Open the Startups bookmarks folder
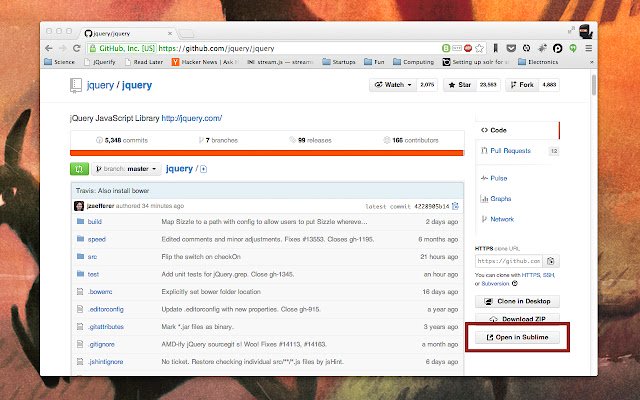 [x=339, y=62]
